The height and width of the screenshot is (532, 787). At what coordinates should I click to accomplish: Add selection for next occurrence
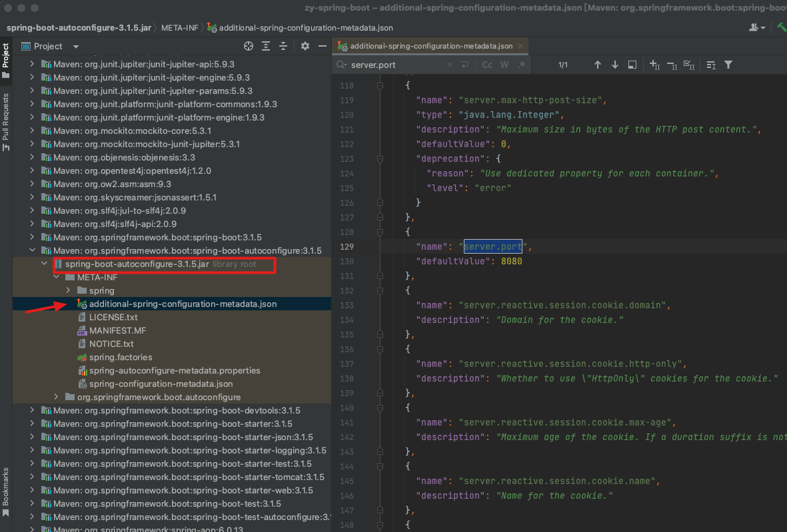(x=654, y=65)
